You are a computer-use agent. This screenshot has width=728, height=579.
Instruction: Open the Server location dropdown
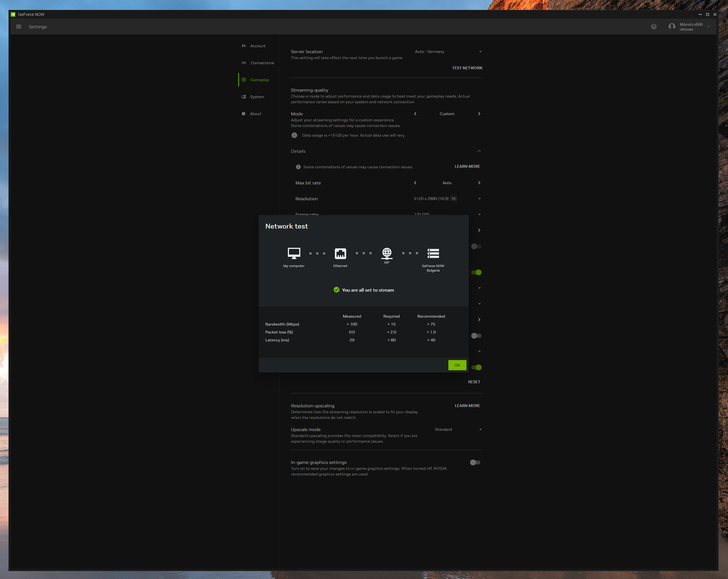click(x=448, y=52)
